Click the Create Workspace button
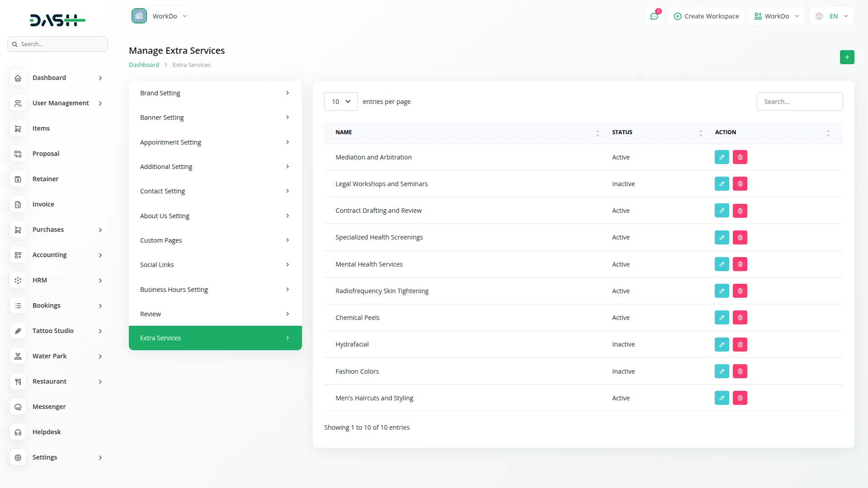Viewport: 868px width, 488px height. coord(706,16)
